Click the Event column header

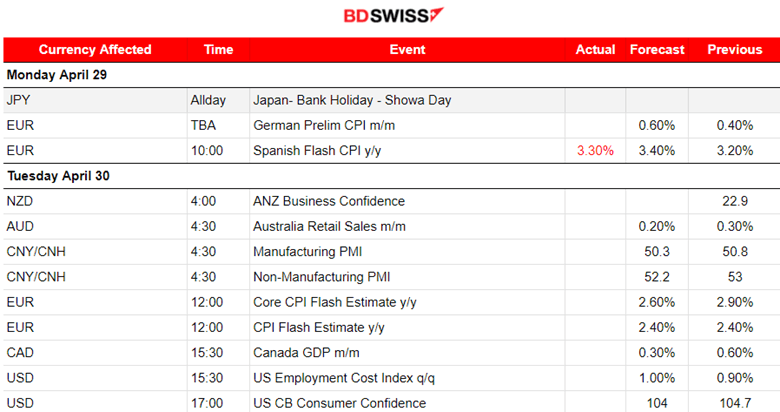(407, 49)
